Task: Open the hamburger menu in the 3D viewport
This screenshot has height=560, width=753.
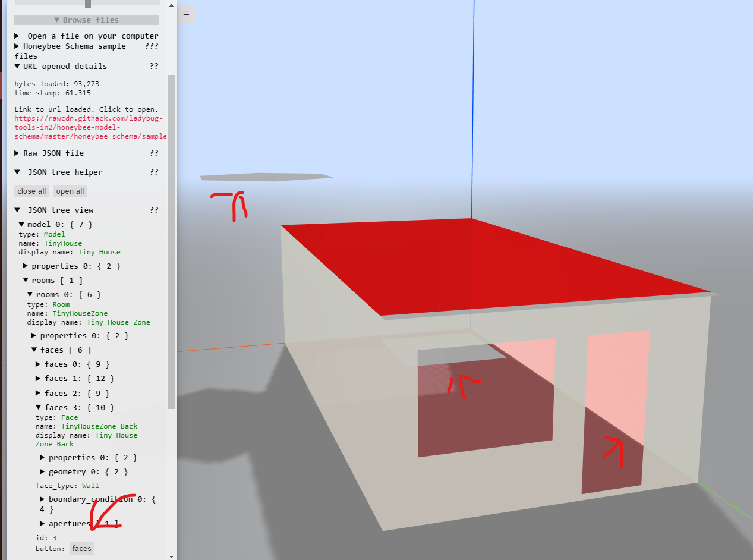Action: click(x=186, y=14)
